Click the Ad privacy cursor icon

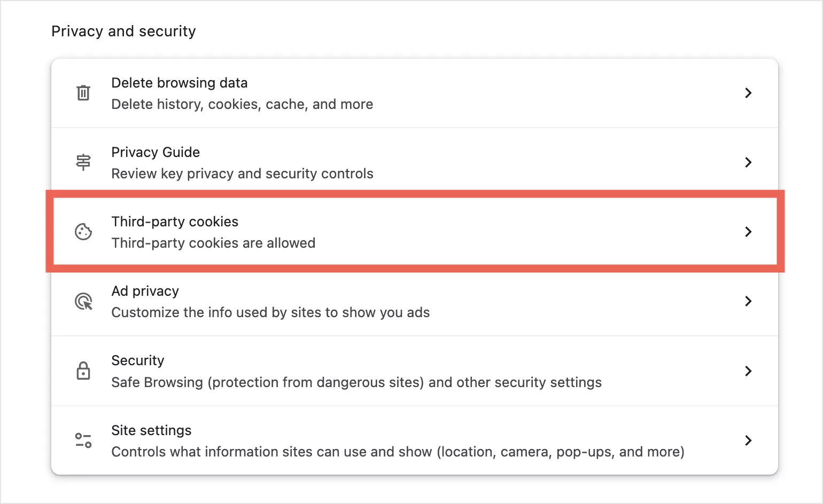tap(83, 301)
